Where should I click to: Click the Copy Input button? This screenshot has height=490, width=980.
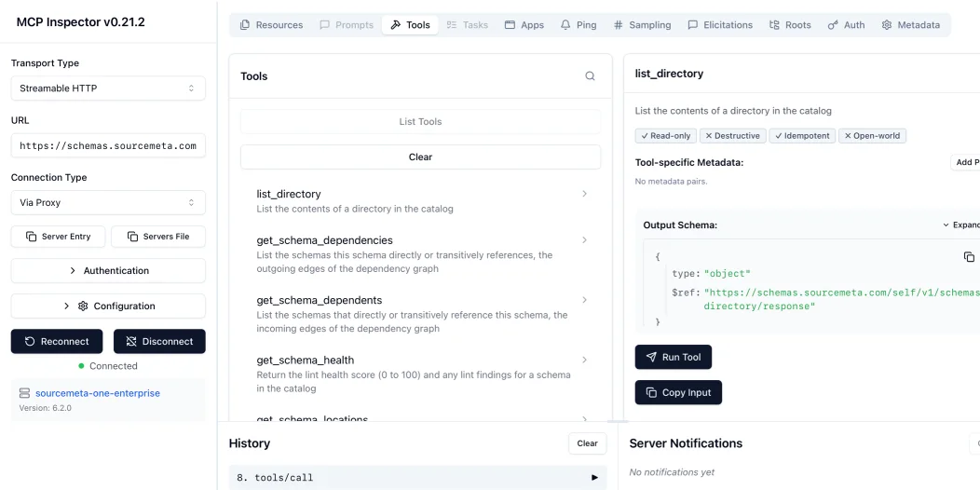click(678, 392)
